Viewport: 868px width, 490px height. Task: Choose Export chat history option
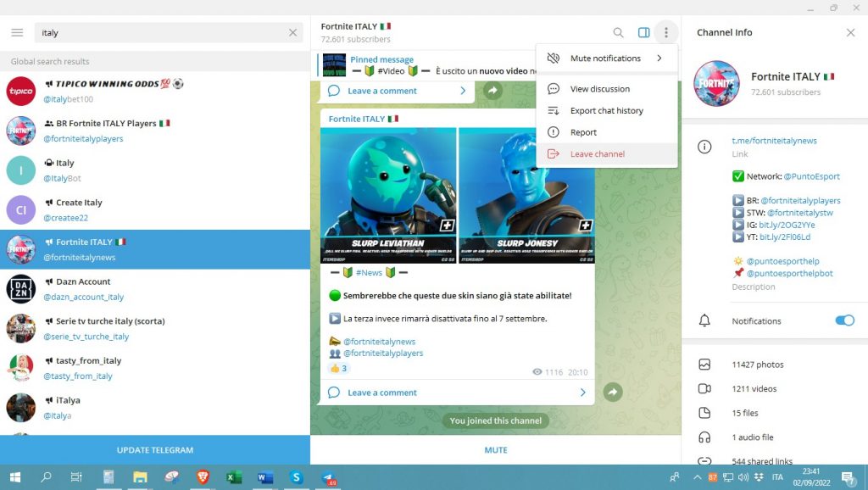click(606, 111)
